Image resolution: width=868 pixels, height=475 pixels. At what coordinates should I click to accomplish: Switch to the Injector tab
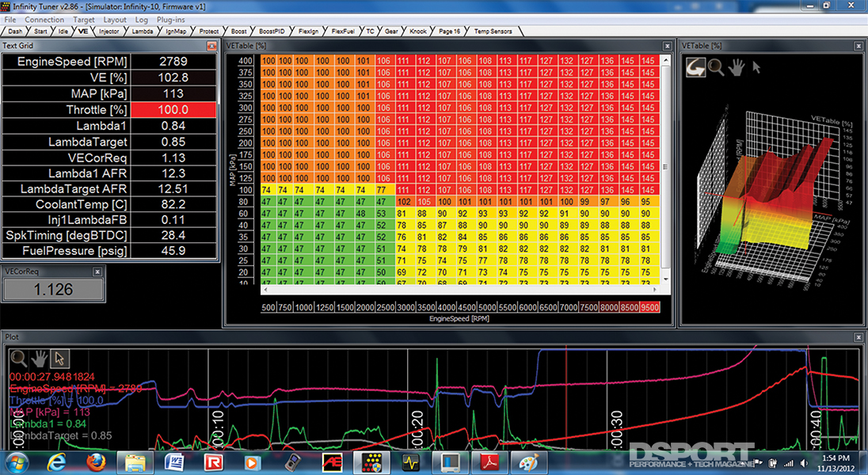111,32
